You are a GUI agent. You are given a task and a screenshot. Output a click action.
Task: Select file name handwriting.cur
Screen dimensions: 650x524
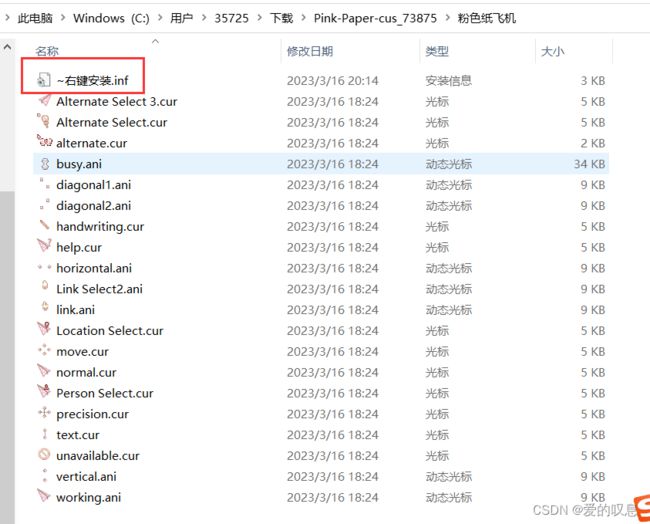click(x=100, y=227)
